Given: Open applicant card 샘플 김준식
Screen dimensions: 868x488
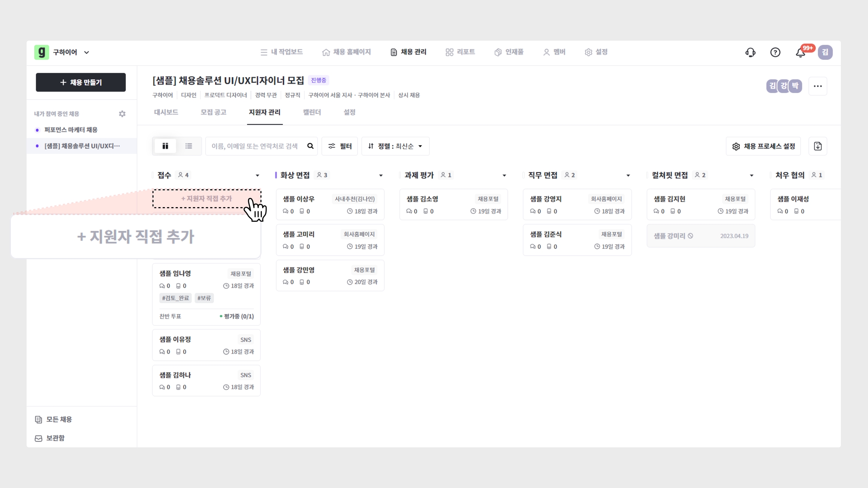Looking at the screenshot, I should (x=577, y=240).
